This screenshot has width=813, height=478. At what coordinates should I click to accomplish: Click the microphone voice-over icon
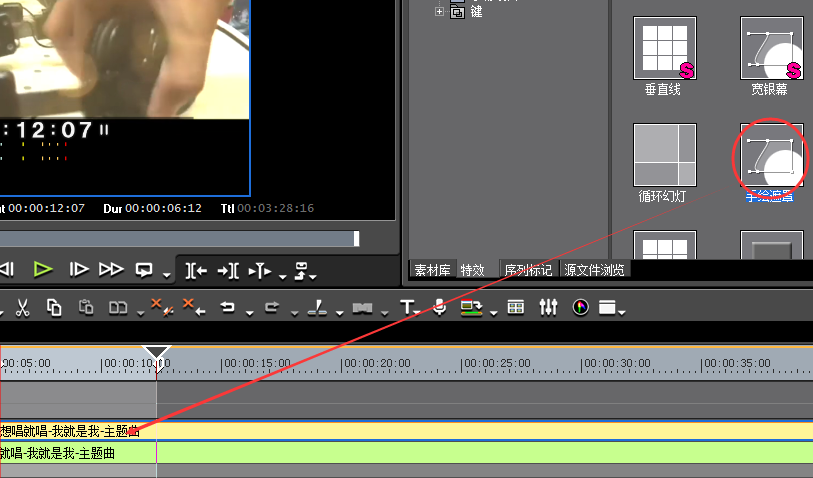coord(440,307)
